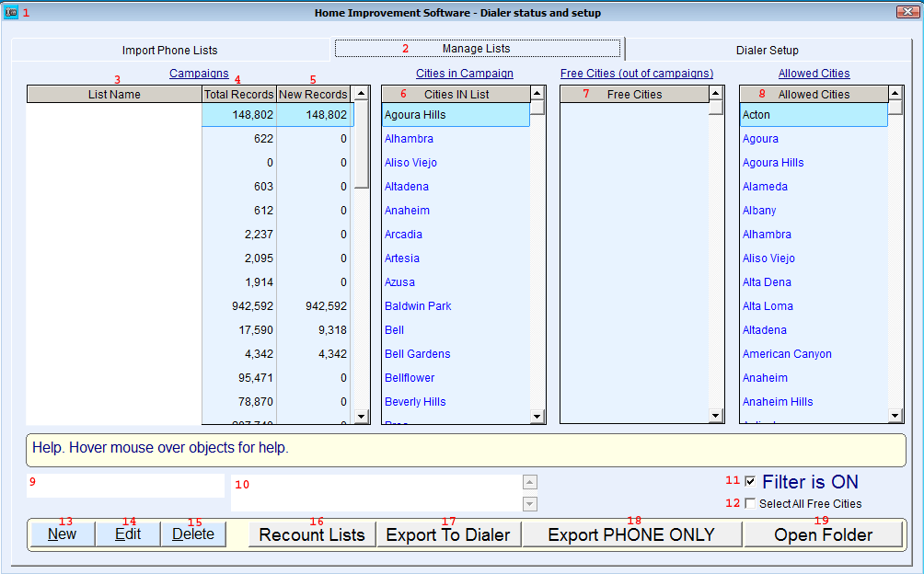
Task: Click the Cities in Campaign link
Action: pyautogui.click(x=465, y=73)
